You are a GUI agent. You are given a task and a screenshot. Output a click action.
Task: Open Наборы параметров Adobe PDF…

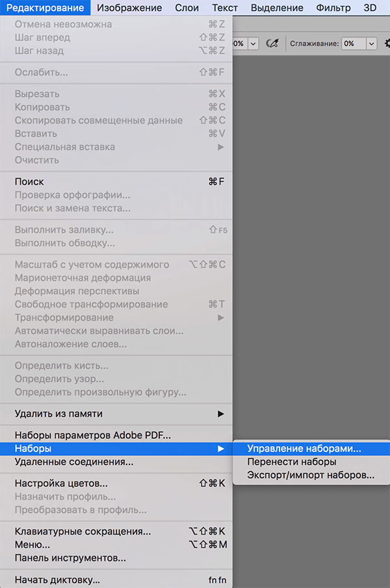click(116, 435)
